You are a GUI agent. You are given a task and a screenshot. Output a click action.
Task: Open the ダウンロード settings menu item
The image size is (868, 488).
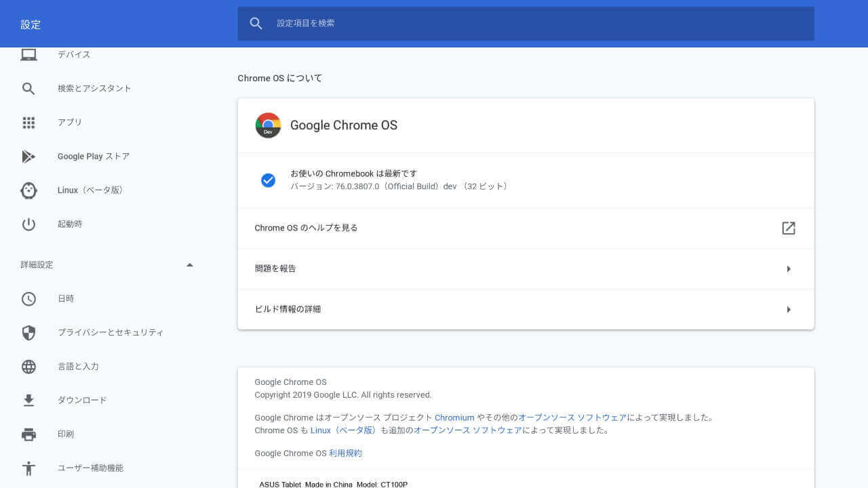82,401
